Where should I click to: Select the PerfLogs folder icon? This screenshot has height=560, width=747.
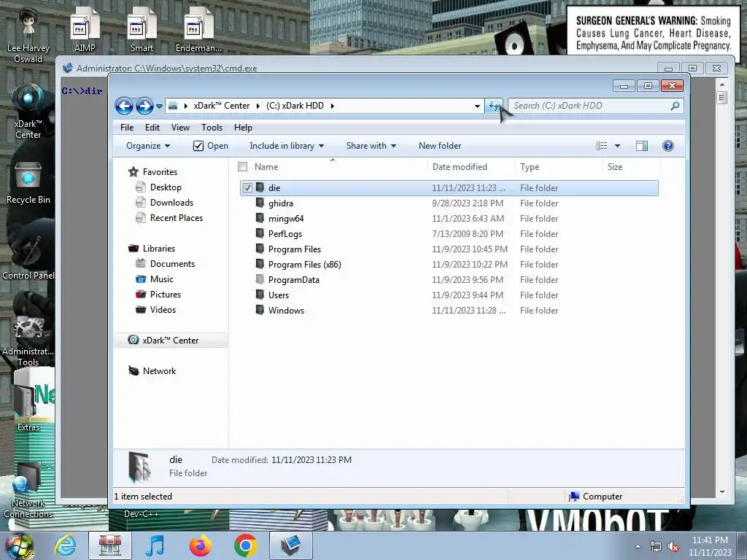coord(260,233)
